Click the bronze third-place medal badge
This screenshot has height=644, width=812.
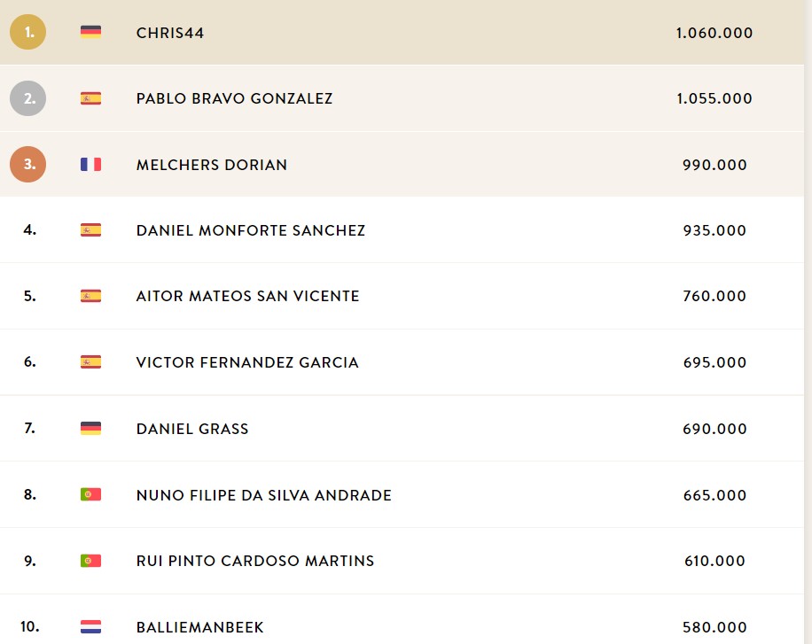tap(28, 164)
